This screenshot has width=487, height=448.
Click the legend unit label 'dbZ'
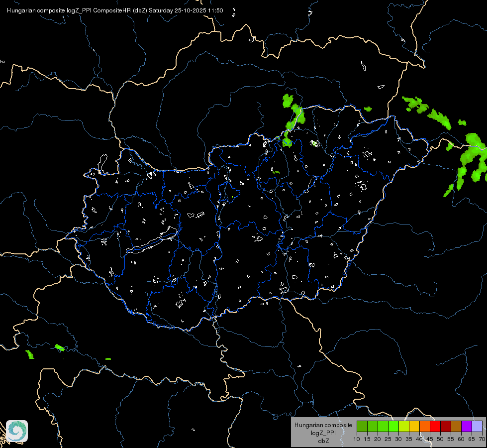[323, 441]
